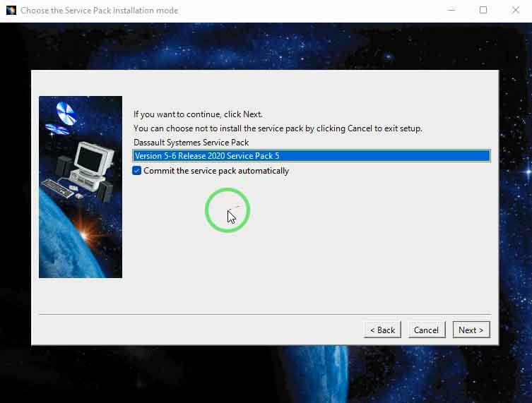Click the keyboard in the setup illustration
Image resolution: width=532 pixels, height=403 pixels.
[59, 187]
